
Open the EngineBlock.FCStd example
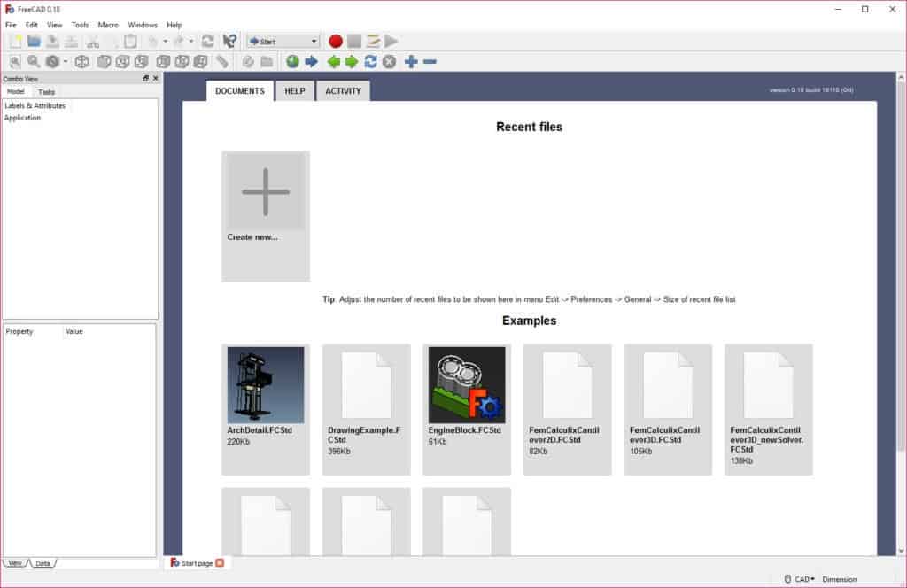(467, 409)
